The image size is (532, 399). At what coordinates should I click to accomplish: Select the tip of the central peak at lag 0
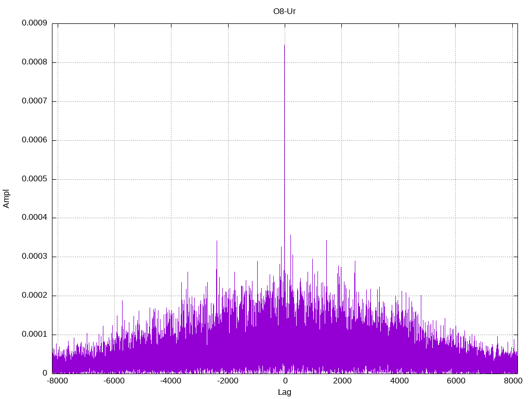tap(284, 45)
